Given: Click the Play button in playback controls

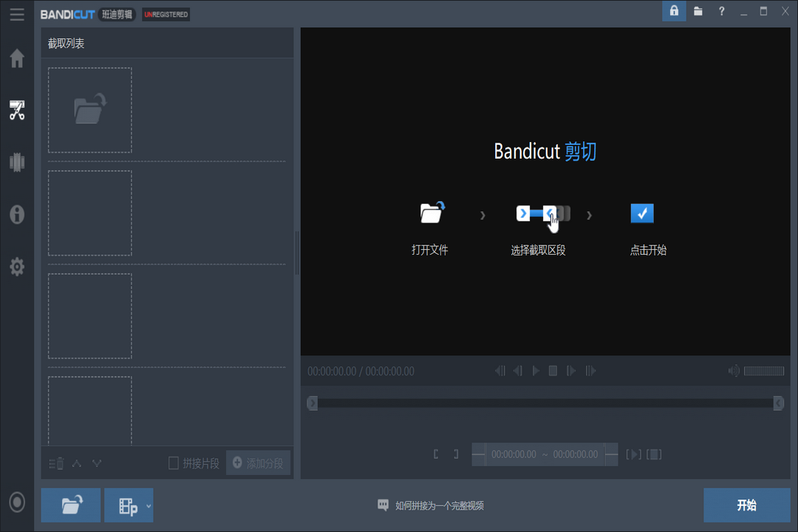Looking at the screenshot, I should pos(535,371).
